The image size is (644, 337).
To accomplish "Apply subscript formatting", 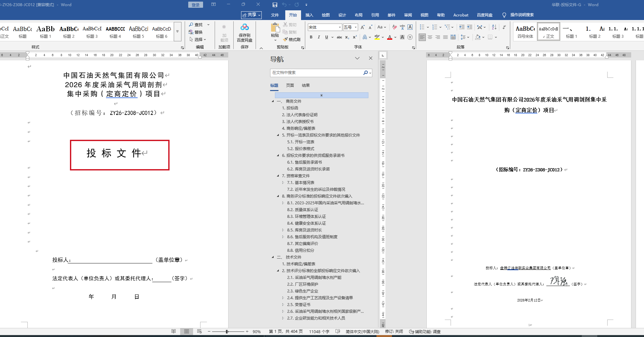I will (x=347, y=37).
